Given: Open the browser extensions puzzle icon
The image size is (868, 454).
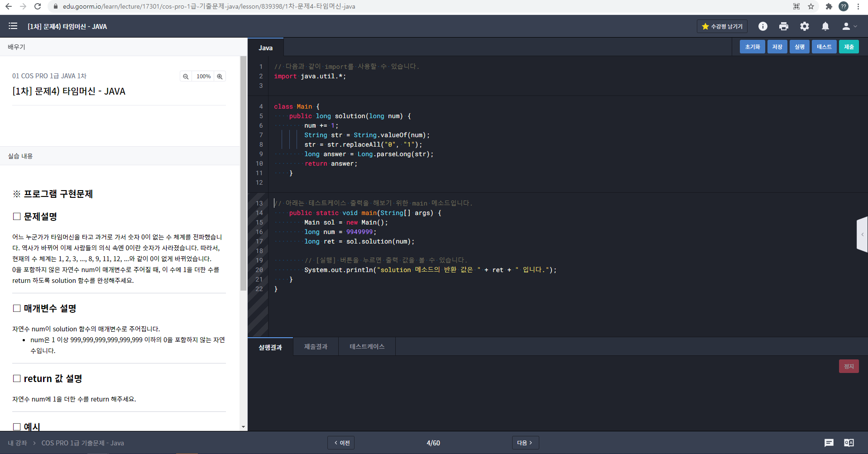Looking at the screenshot, I should click(x=829, y=6).
